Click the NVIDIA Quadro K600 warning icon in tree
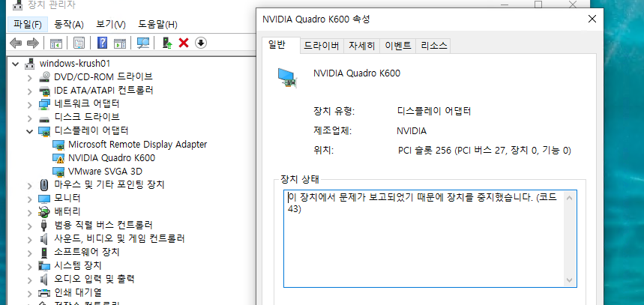Image resolution: width=644 pixels, height=305 pixels. pyautogui.click(x=58, y=158)
